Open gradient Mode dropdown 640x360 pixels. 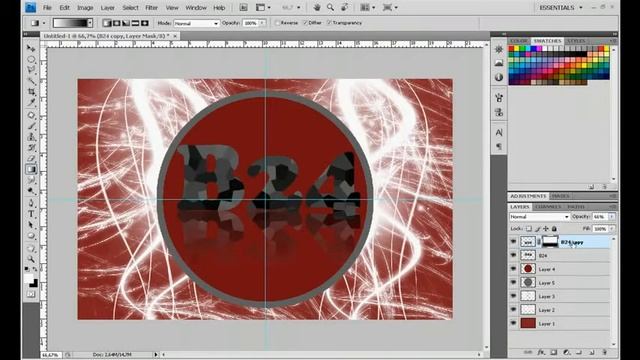pos(197,23)
